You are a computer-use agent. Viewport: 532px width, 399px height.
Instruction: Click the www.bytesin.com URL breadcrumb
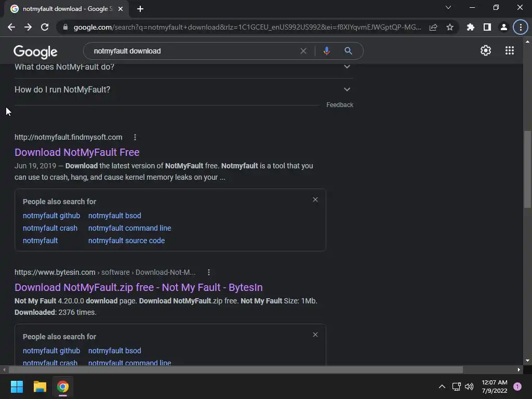pyautogui.click(x=105, y=272)
